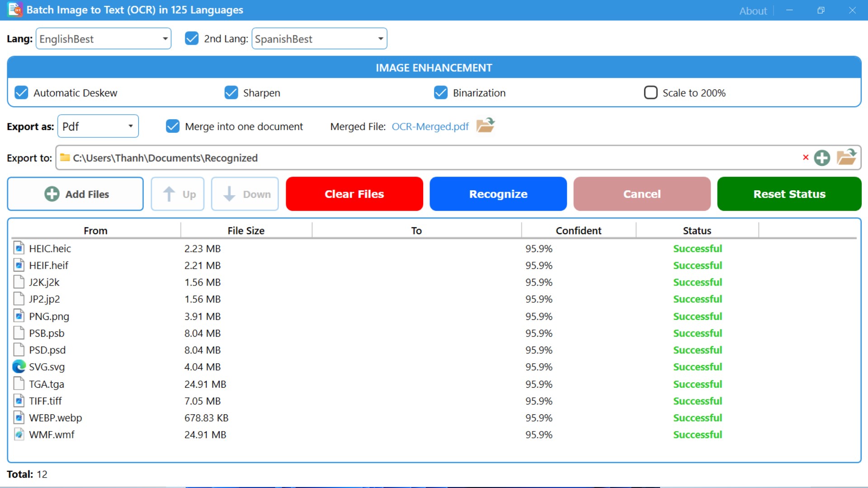Uncheck Merge into one document
The height and width of the screenshot is (488, 868).
click(x=173, y=126)
